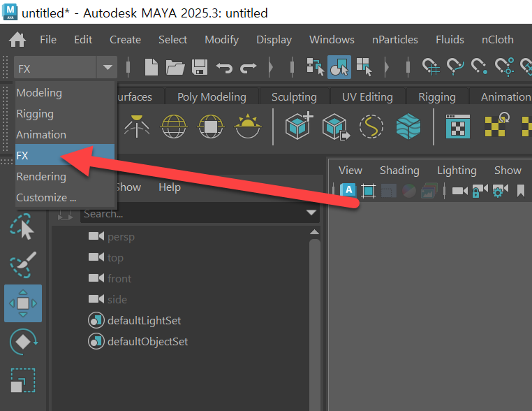Select the Paint selection tool
Screen dimensions: 532x411
click(x=23, y=265)
